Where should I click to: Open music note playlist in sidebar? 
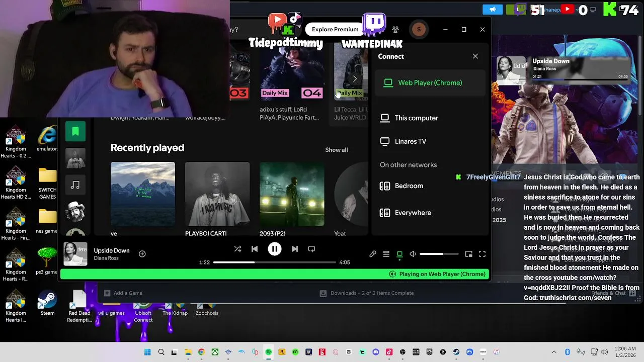[75, 186]
